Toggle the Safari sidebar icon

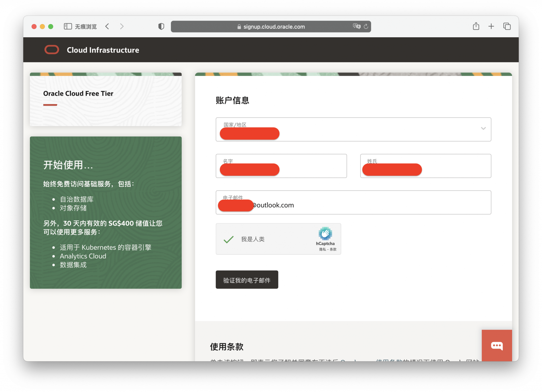(68, 26)
